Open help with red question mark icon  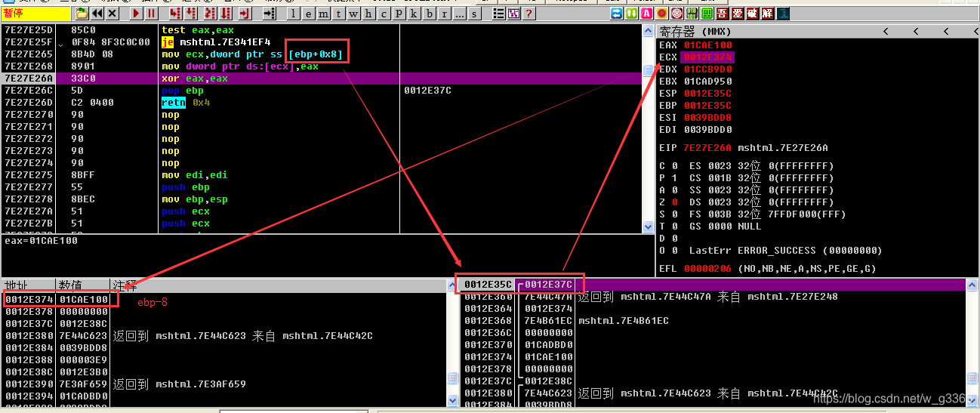529,14
